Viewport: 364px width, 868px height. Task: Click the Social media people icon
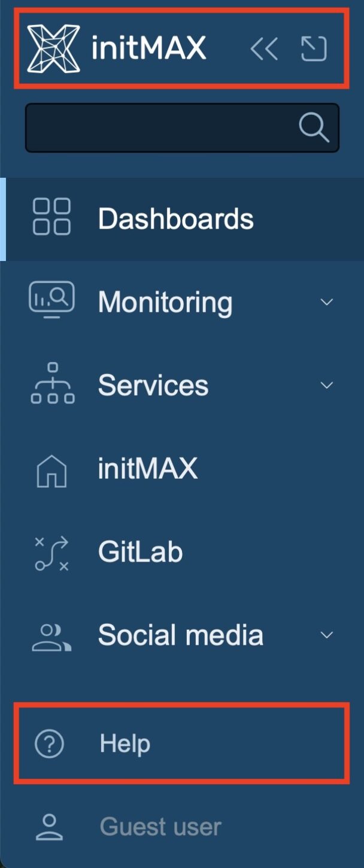pos(51,635)
